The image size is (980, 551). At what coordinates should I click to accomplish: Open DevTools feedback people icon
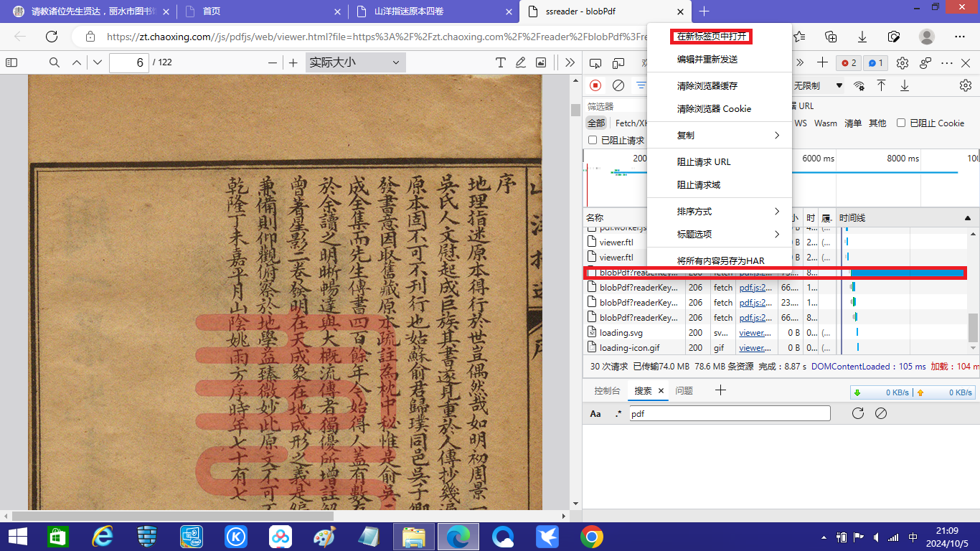coord(925,63)
